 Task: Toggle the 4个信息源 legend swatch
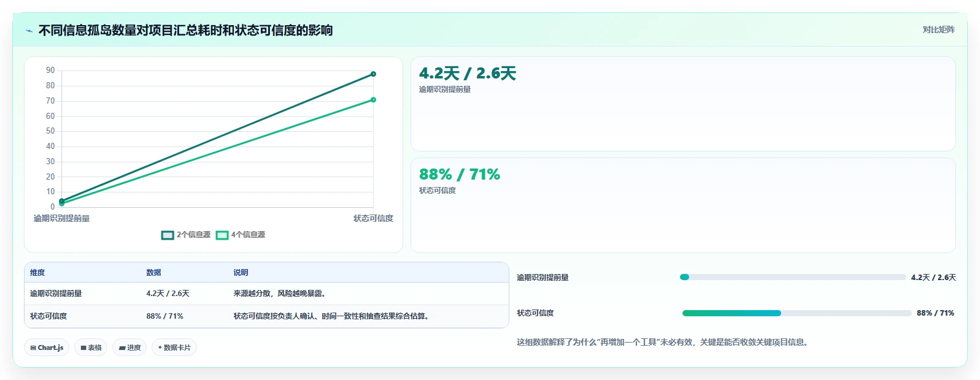[222, 235]
